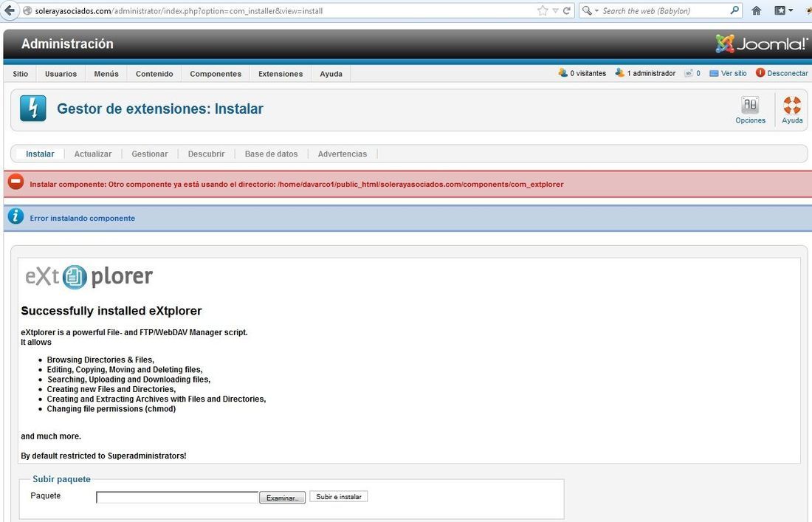Click the browser address bar URL

(x=179, y=11)
